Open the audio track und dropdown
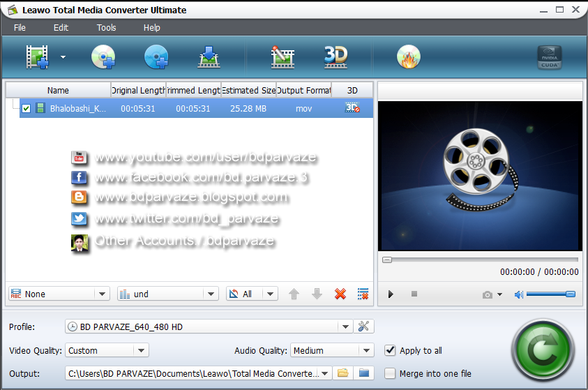The height and width of the screenshot is (390, 588). 168,294
